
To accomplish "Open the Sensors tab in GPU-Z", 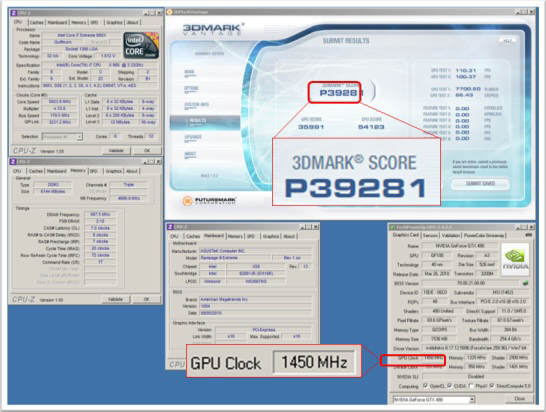I will (x=430, y=235).
